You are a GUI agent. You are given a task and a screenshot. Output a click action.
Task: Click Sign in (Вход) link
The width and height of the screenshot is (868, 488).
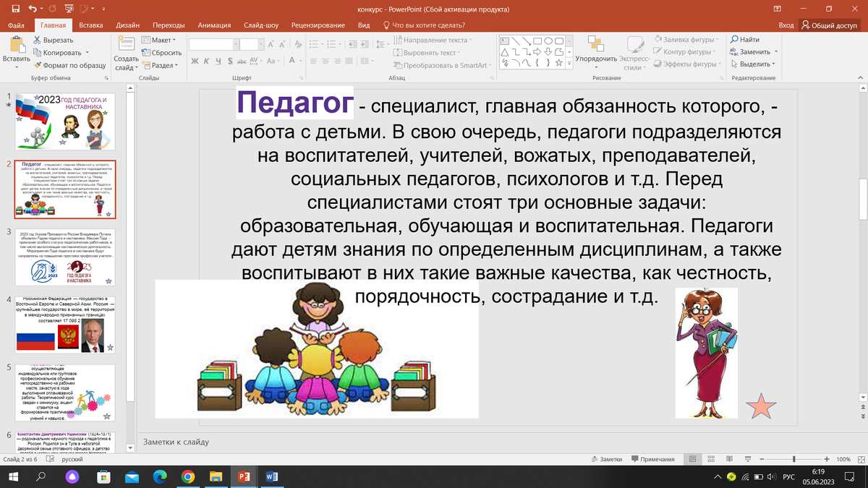click(x=786, y=25)
